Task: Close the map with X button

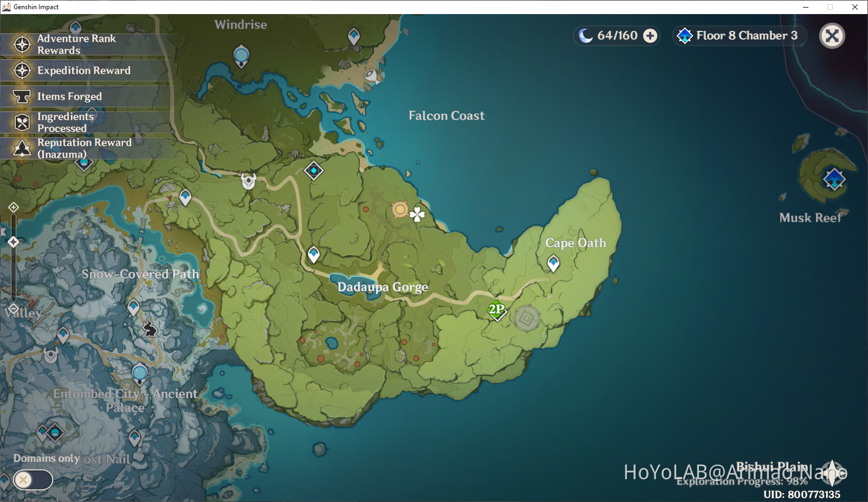Action: tap(832, 36)
